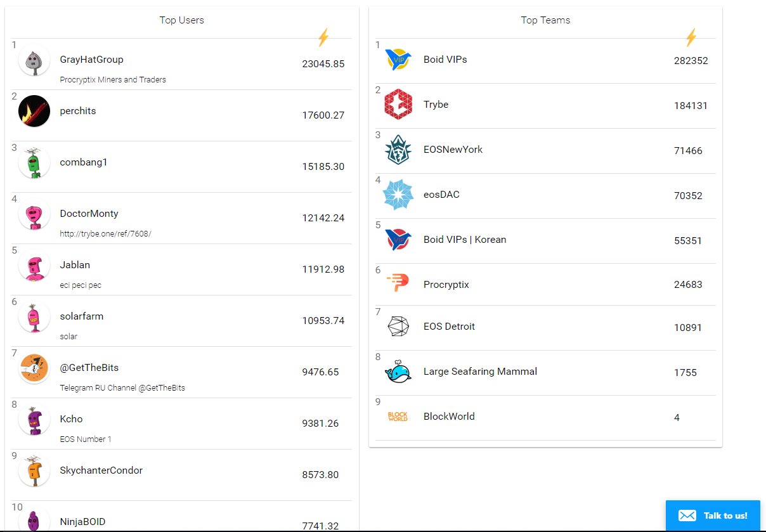Click NinjaBOID username
The image size is (766, 532).
click(x=82, y=522)
